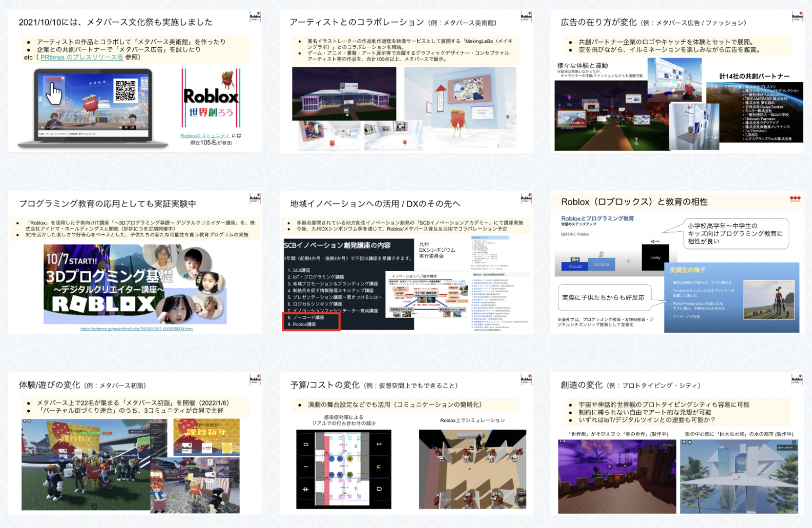Click the title "アーティストとのコラボレーション"
Screen dimensions: 812x528
357,22
